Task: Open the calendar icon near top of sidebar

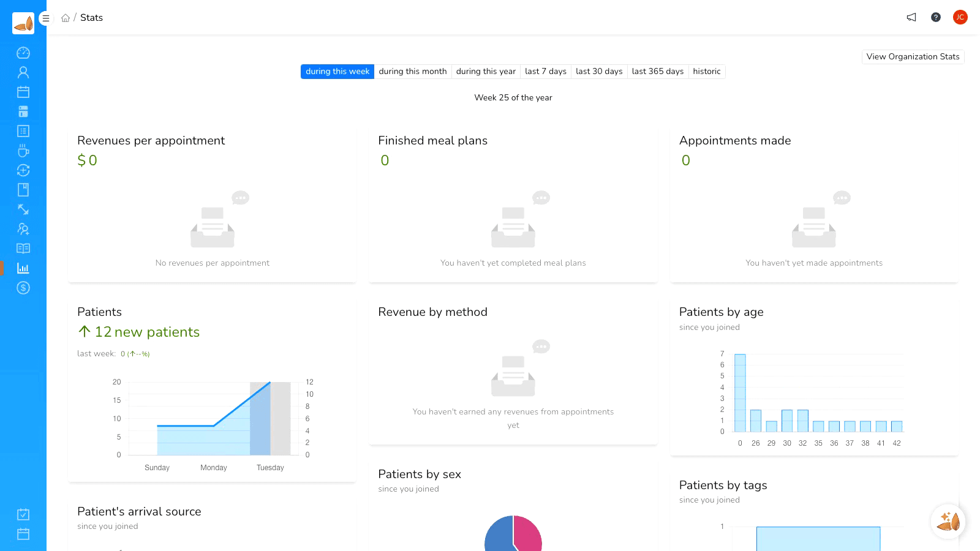Action: [x=23, y=92]
